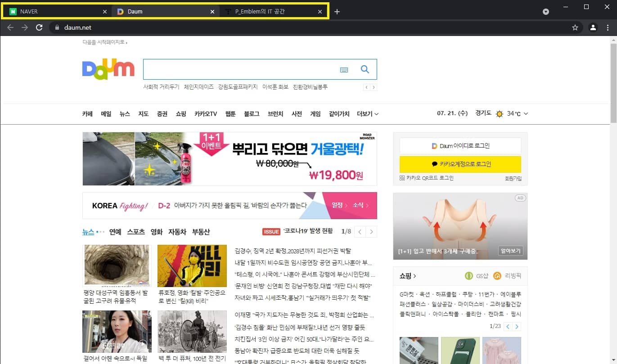Open the virtual keyboard in the search bar
The width and height of the screenshot is (617, 364).
344,70
